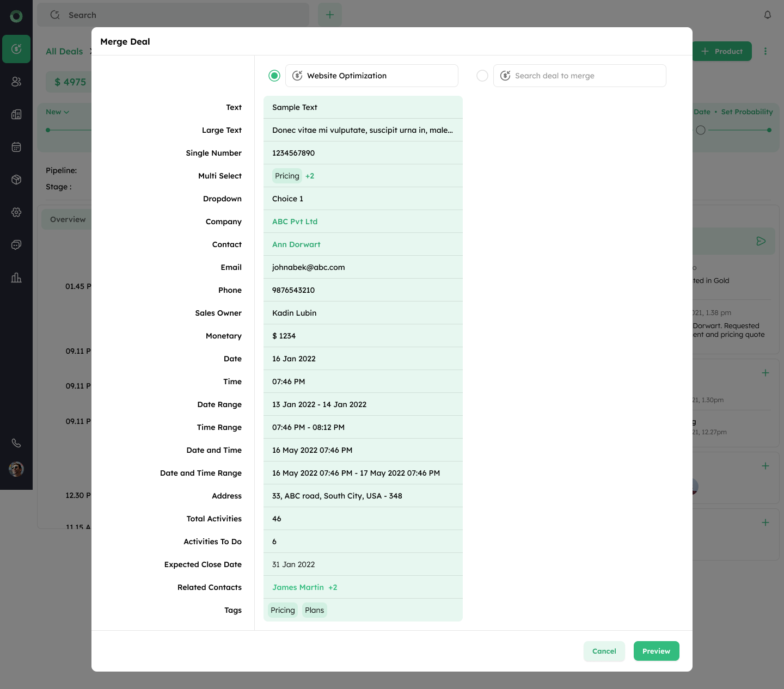Screen dimensions: 784x689
Task: Open Settings via the gear icon
Action: pos(16,212)
